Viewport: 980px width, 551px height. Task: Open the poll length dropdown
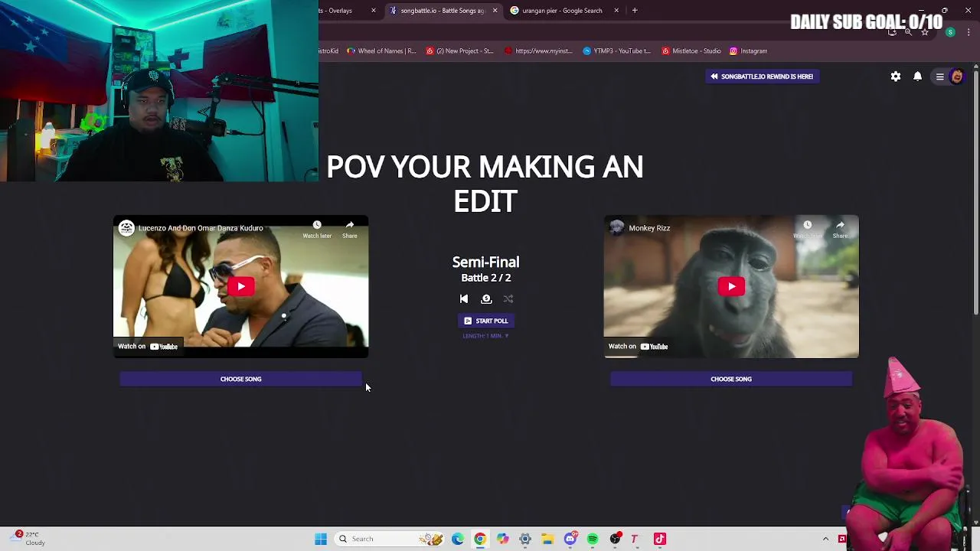486,336
